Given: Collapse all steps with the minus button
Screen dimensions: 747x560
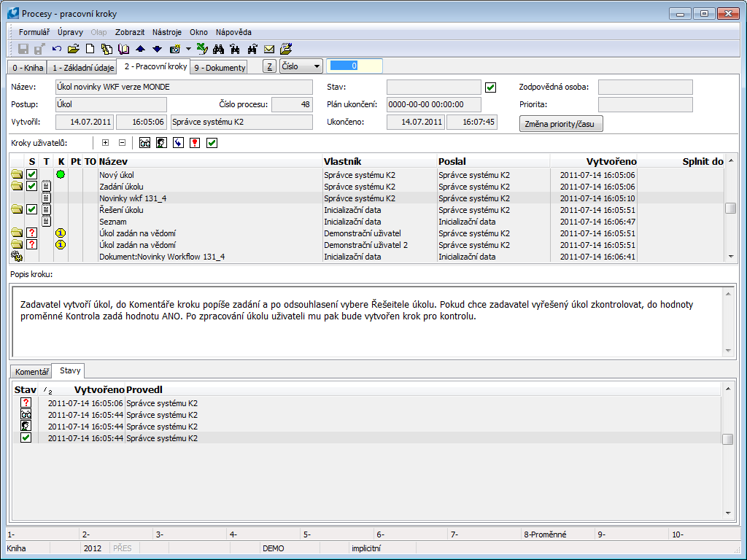Looking at the screenshot, I should (122, 143).
